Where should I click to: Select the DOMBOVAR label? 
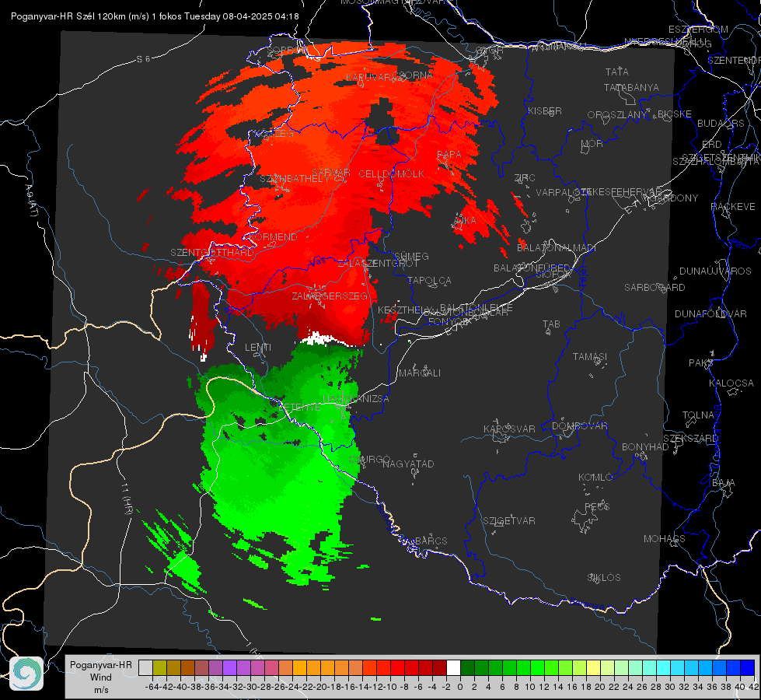pyautogui.click(x=579, y=426)
